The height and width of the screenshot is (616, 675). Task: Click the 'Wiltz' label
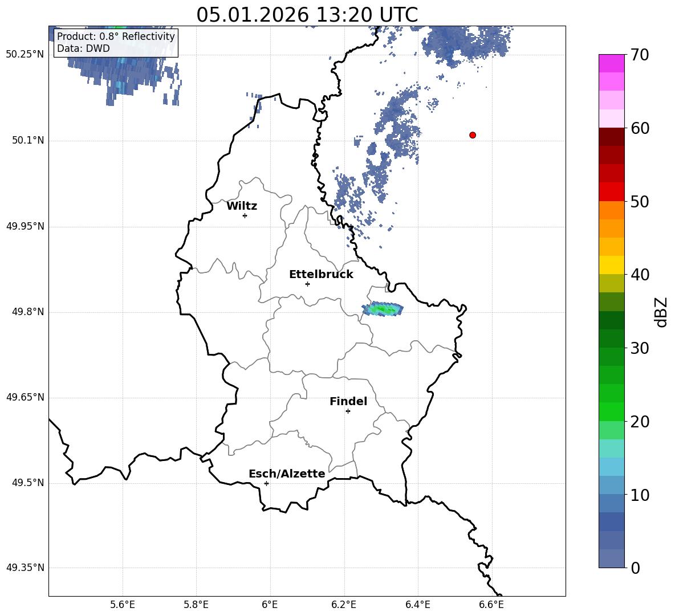click(x=242, y=206)
